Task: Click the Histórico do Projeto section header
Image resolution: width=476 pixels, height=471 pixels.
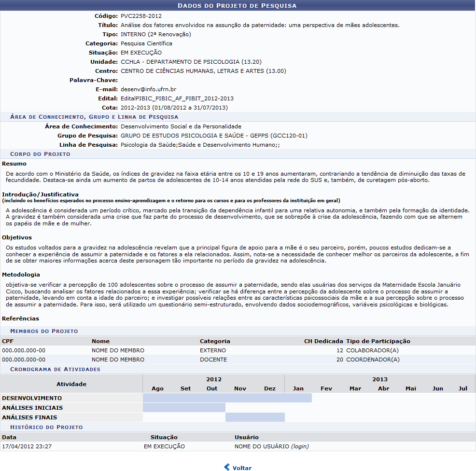Action: (x=46, y=427)
